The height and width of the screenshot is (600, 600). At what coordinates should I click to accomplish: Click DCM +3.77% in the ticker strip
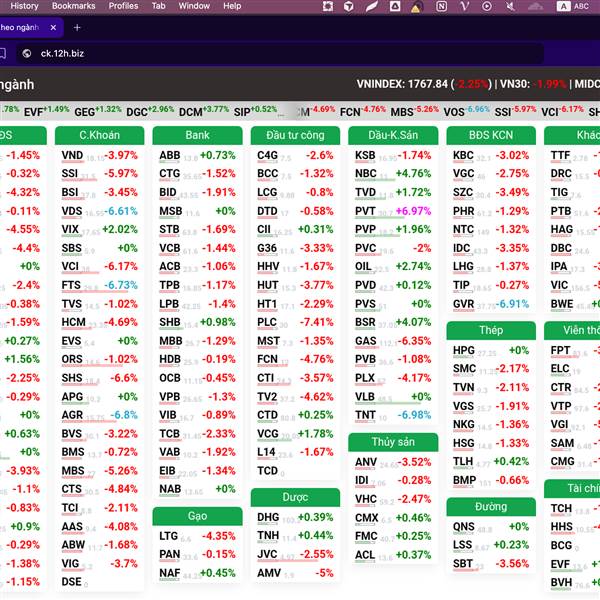204,111
